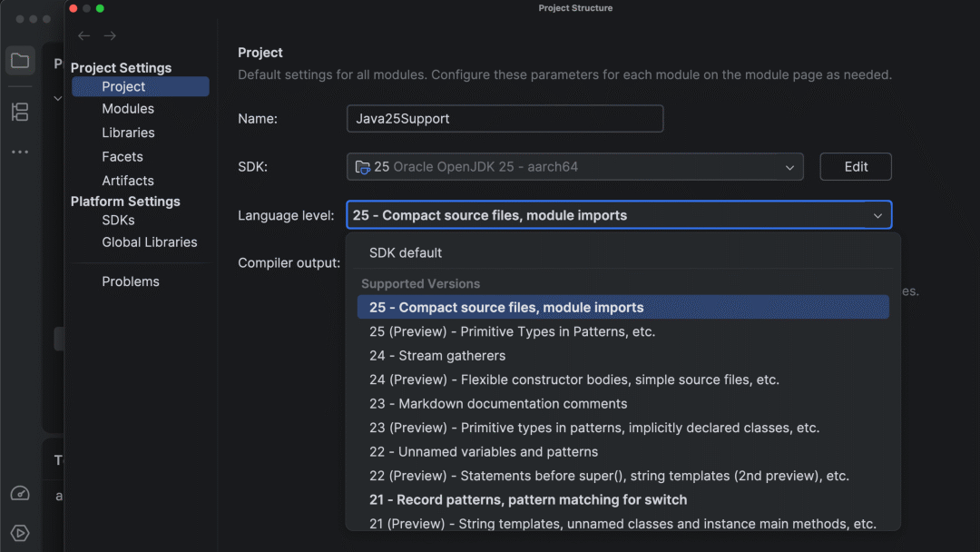The image size is (980, 552).
Task: Choose SDK default language level option
Action: coord(406,253)
